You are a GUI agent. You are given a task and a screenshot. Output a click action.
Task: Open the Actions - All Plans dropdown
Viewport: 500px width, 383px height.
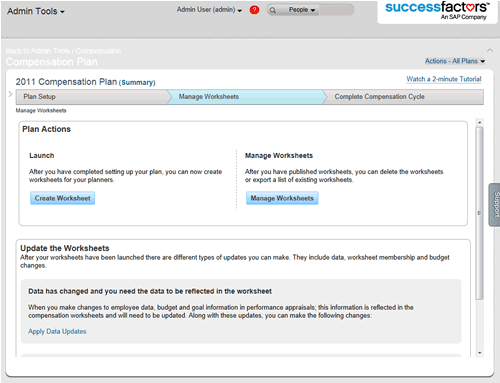coord(455,61)
